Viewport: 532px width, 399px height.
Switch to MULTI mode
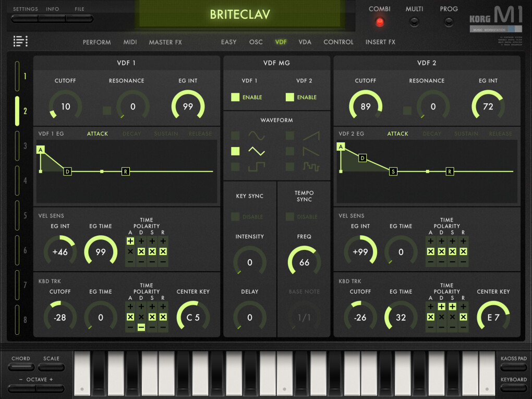pos(414,22)
